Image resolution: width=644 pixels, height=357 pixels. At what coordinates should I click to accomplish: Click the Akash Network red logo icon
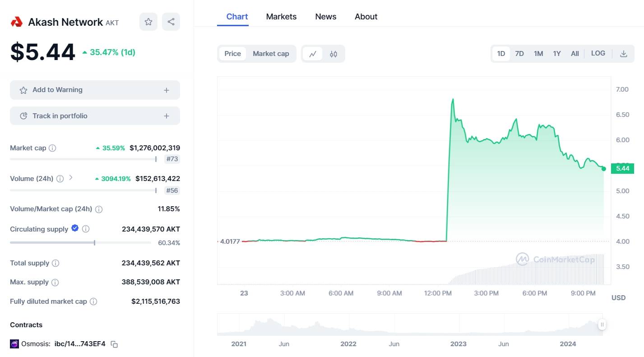[x=16, y=22]
